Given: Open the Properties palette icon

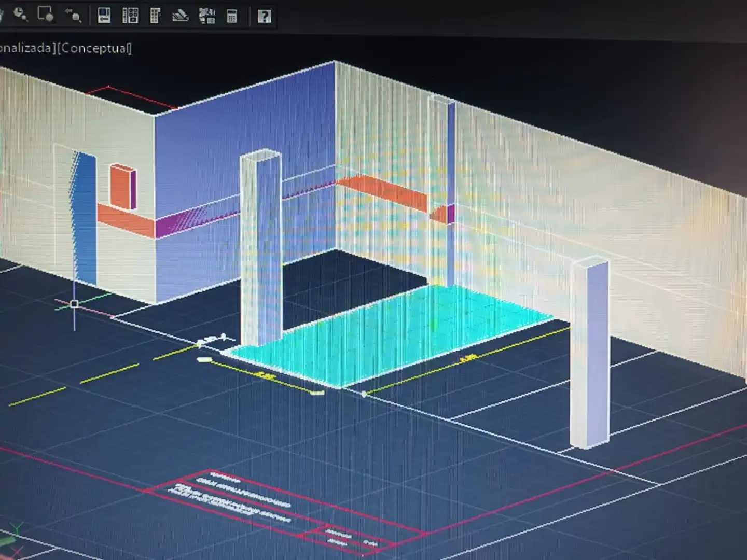Looking at the screenshot, I should (104, 16).
